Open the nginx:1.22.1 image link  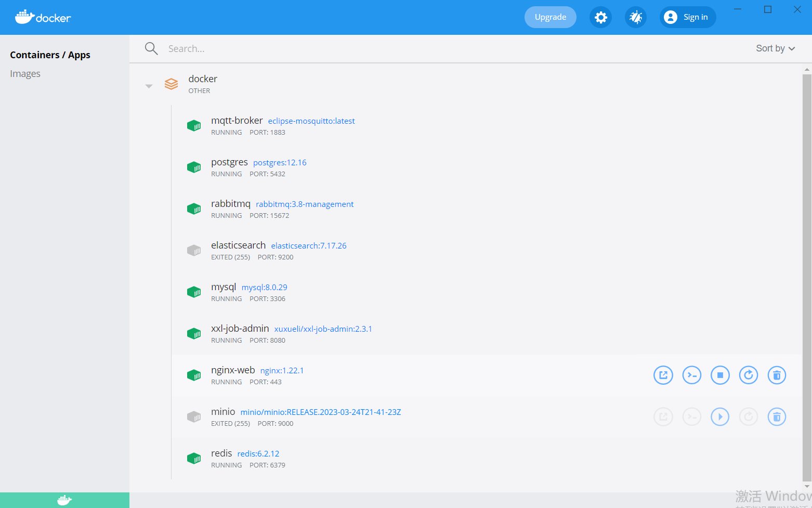tap(282, 370)
